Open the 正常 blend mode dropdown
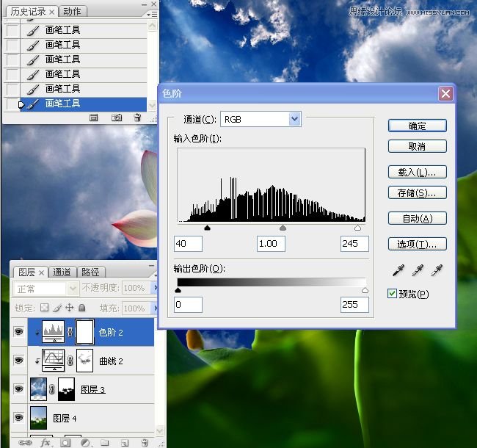Image resolution: width=477 pixels, height=448 pixels. (x=73, y=288)
